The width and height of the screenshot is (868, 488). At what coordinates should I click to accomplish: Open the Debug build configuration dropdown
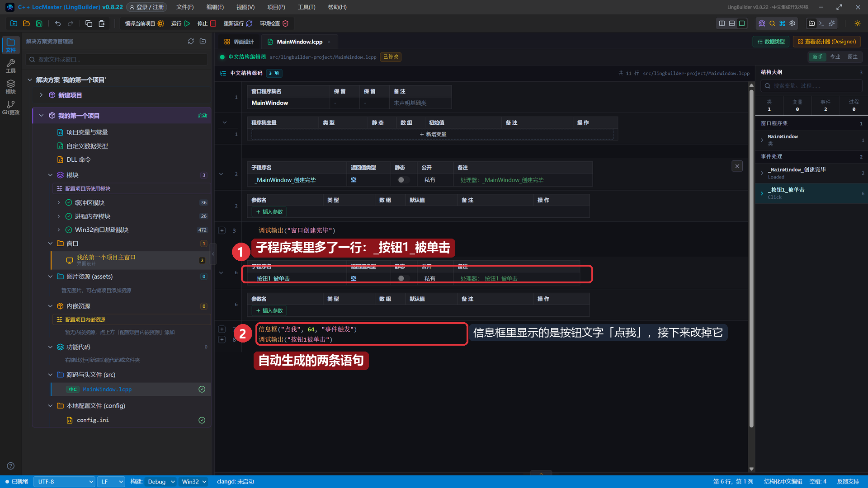click(x=160, y=482)
